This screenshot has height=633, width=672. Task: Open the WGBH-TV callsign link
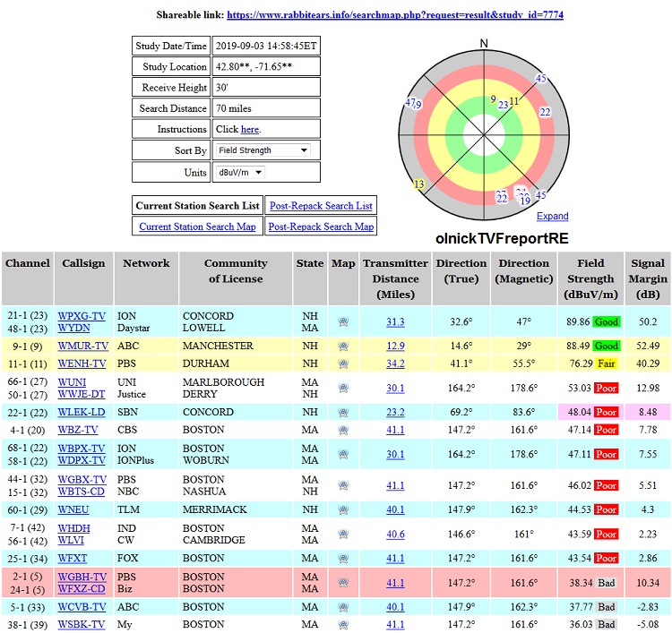point(82,577)
